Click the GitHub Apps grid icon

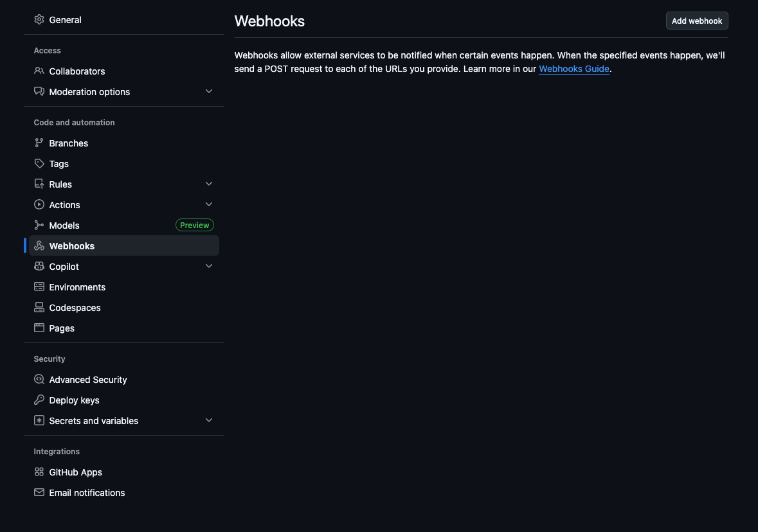coord(39,472)
